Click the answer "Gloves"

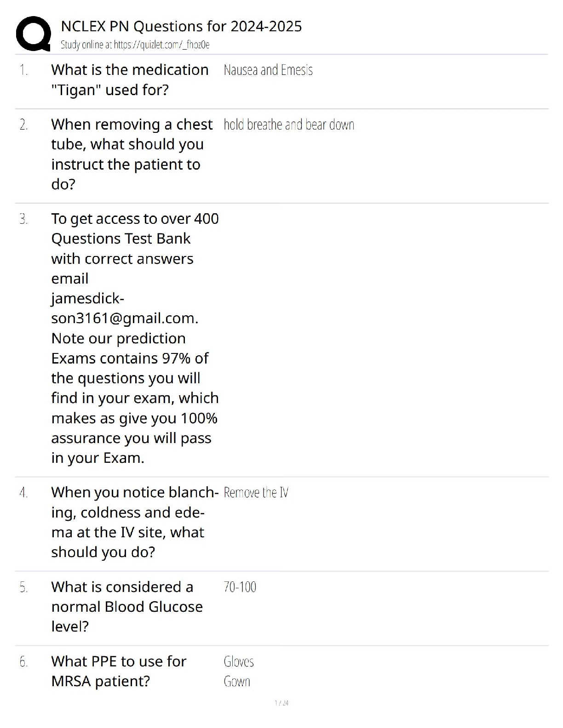(x=238, y=661)
